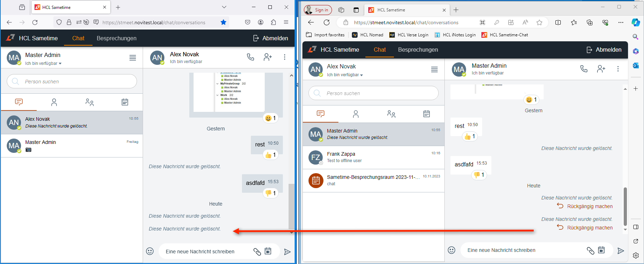The width and height of the screenshot is (644, 264).
Task: Open emoji picker in right window message box
Action: click(452, 250)
